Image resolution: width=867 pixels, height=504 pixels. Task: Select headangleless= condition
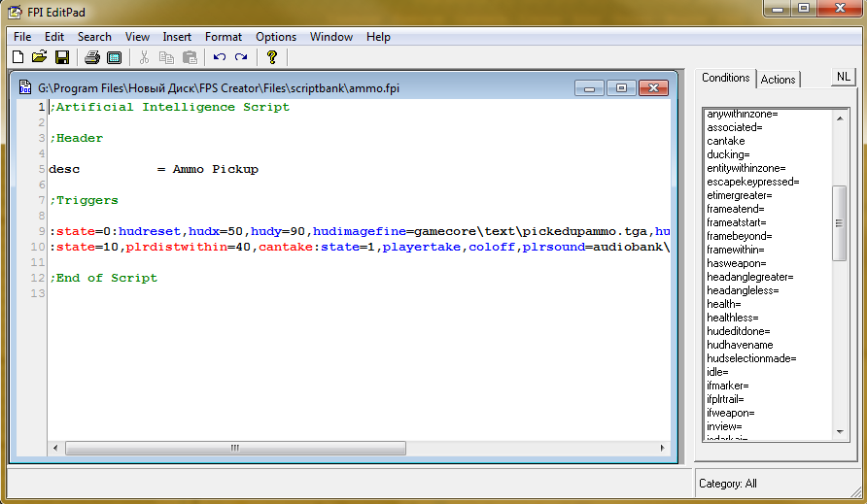(743, 290)
